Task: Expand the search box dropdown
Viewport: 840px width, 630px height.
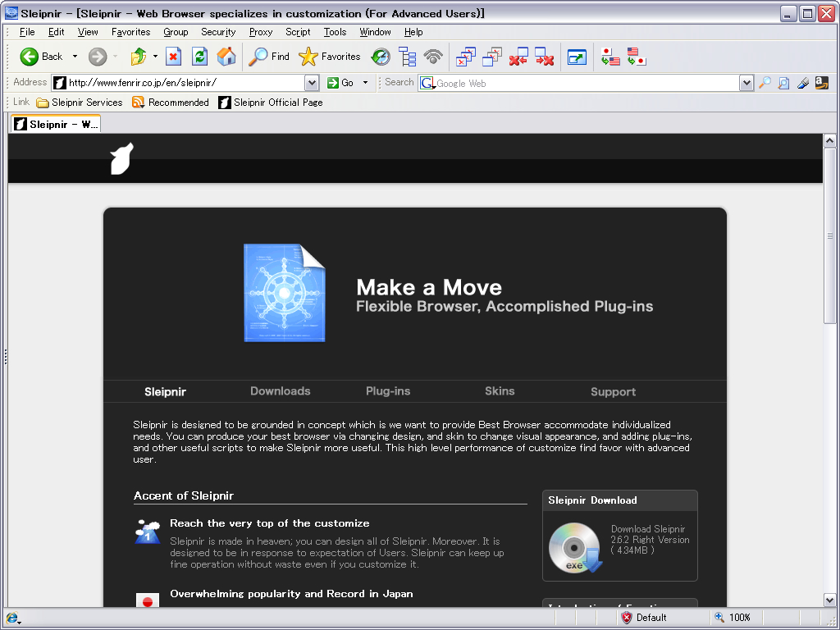Action: (x=746, y=83)
